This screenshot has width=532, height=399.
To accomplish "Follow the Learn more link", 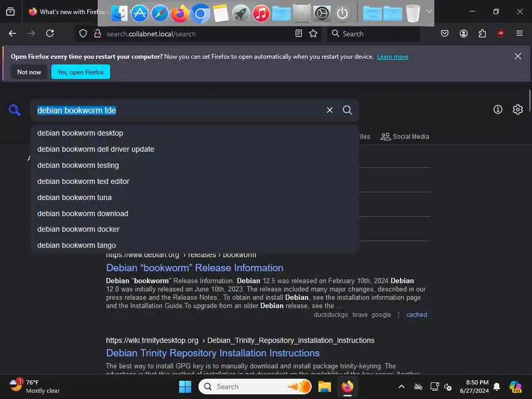I will click(x=393, y=57).
